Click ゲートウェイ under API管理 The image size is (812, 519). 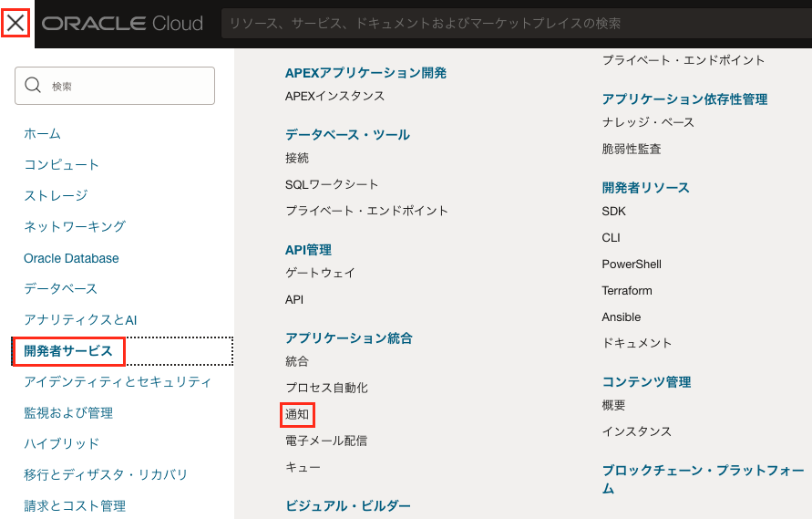(320, 273)
